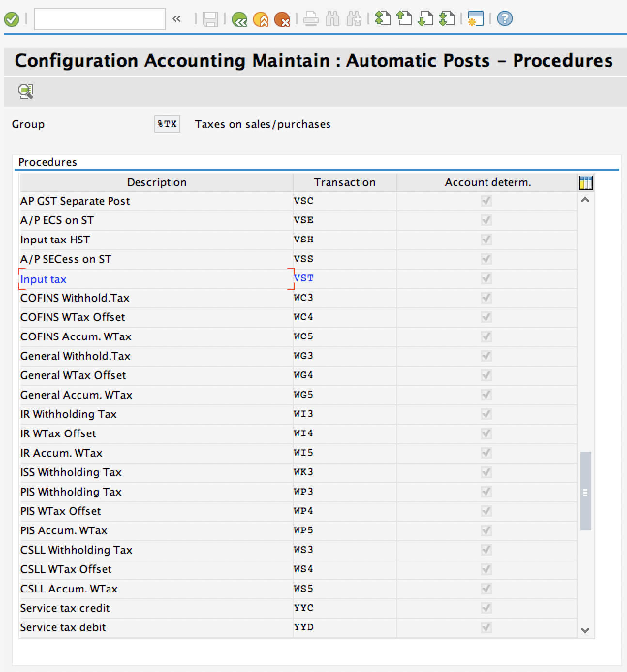The image size is (627, 672).
Task: Open the Help question mark icon
Action: pyautogui.click(x=505, y=19)
